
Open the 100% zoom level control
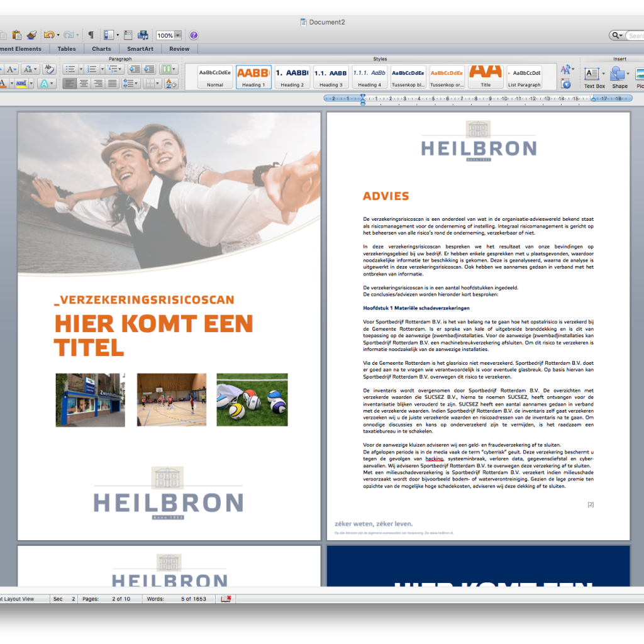166,35
